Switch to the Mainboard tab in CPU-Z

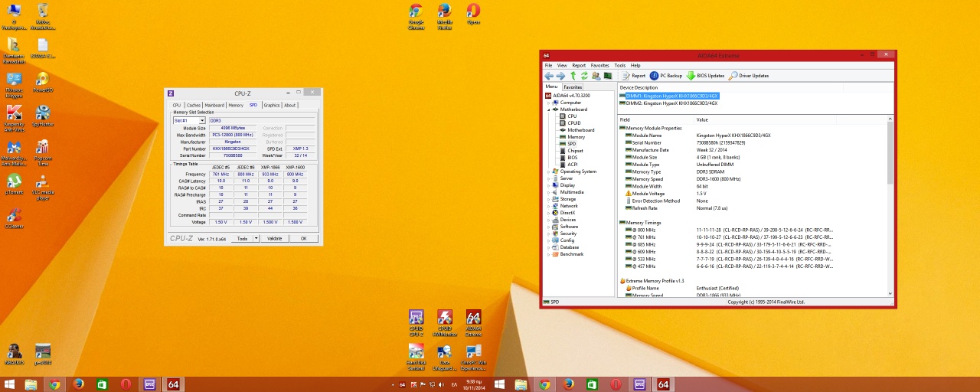(x=214, y=105)
